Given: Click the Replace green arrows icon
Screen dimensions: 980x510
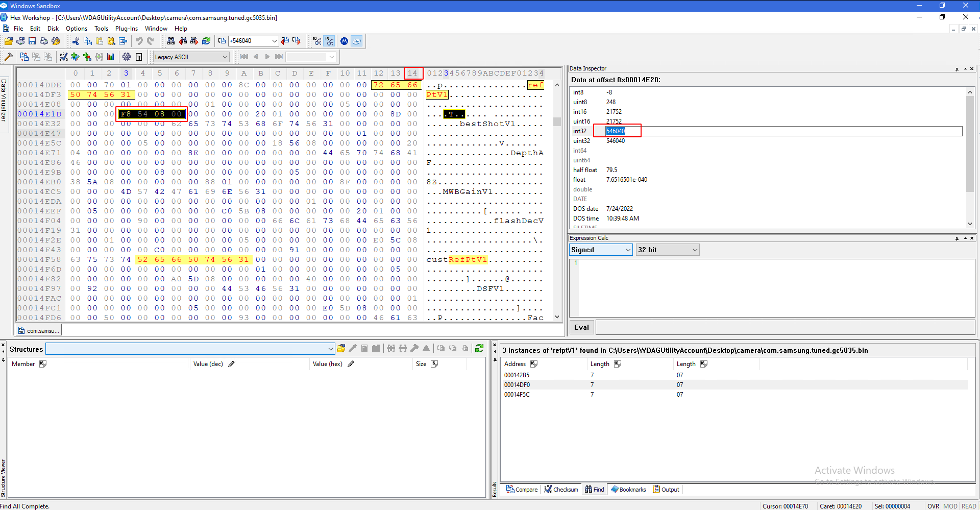Looking at the screenshot, I should (x=206, y=41).
